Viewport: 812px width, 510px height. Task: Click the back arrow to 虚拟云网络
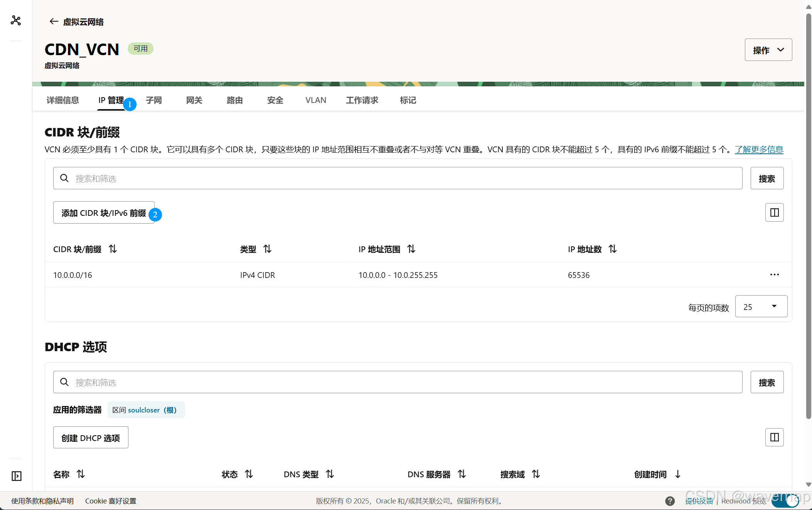coord(54,22)
